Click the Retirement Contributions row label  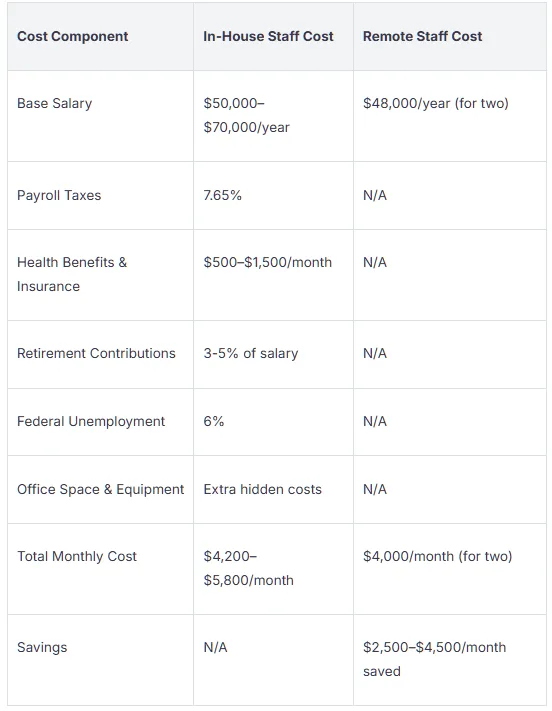(x=96, y=353)
